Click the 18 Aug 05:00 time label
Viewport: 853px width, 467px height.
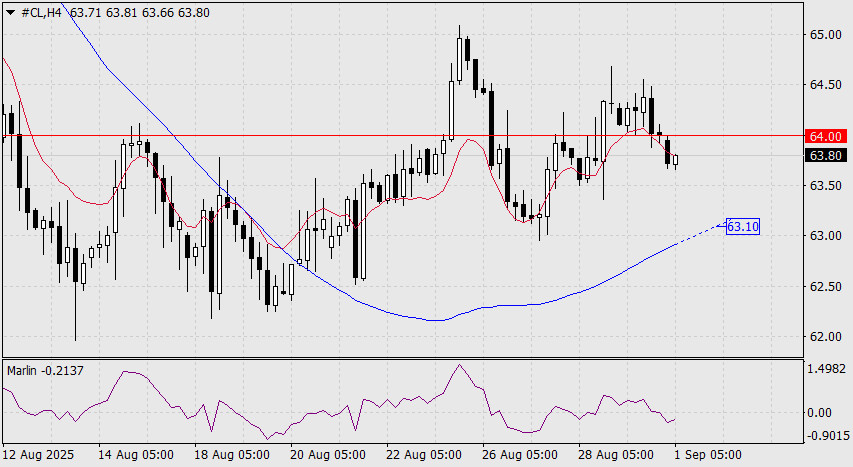click(x=232, y=454)
